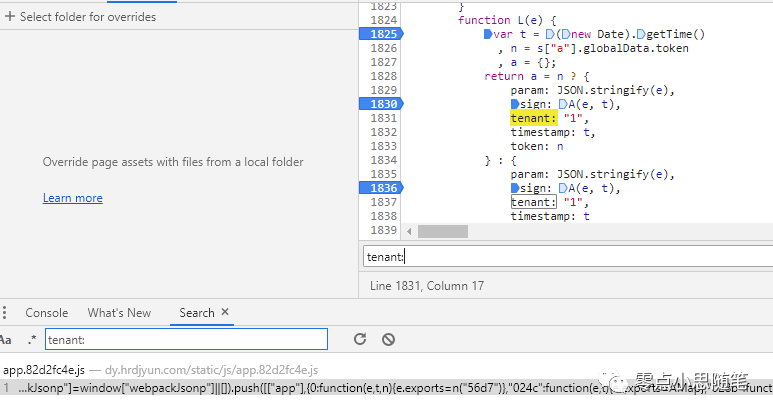The width and height of the screenshot is (773, 415).
Task: Click 'globalData.token' on line 1826
Action: coord(636,48)
